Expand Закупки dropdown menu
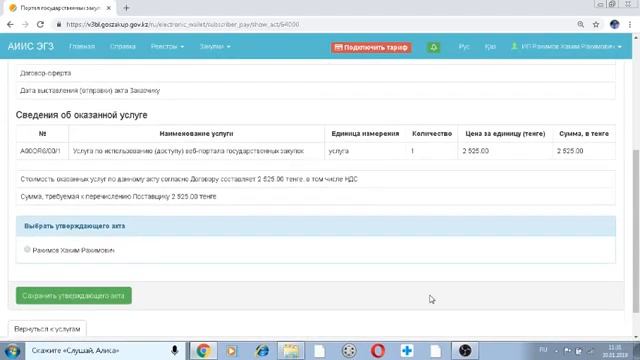 (215, 47)
